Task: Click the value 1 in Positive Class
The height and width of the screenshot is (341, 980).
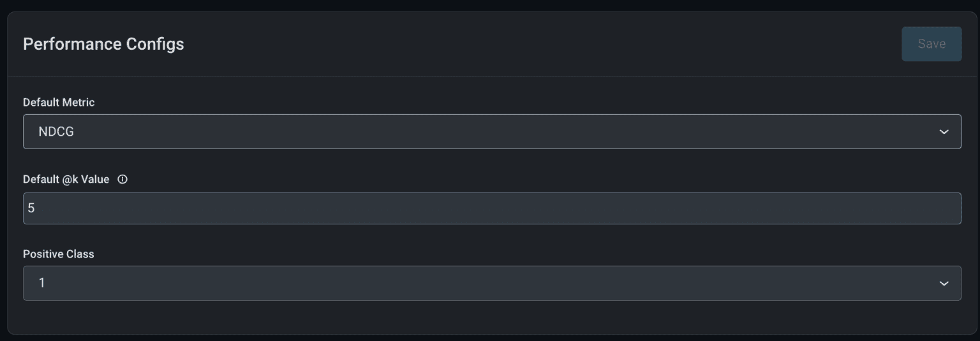Action: click(x=42, y=283)
